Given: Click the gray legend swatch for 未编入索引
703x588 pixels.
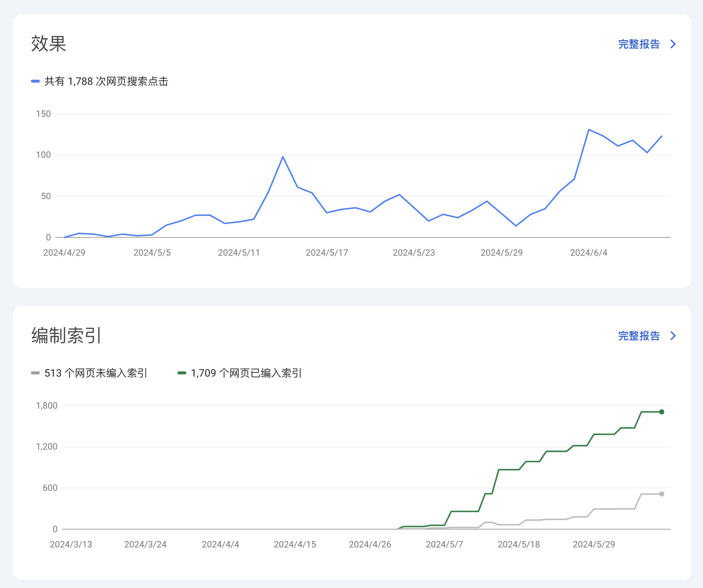Looking at the screenshot, I should pyautogui.click(x=35, y=373).
